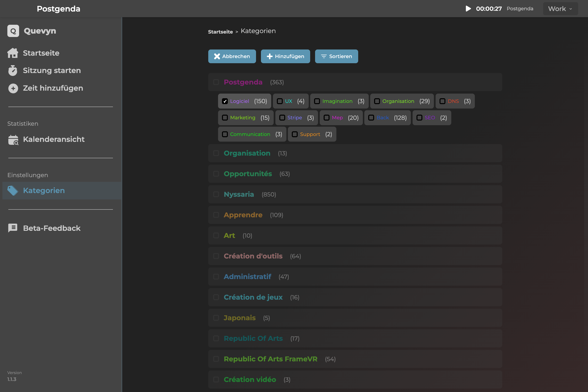Viewport: 588px width, 392px height.
Task: Expand the Art (10) category label
Action: [x=229, y=236]
